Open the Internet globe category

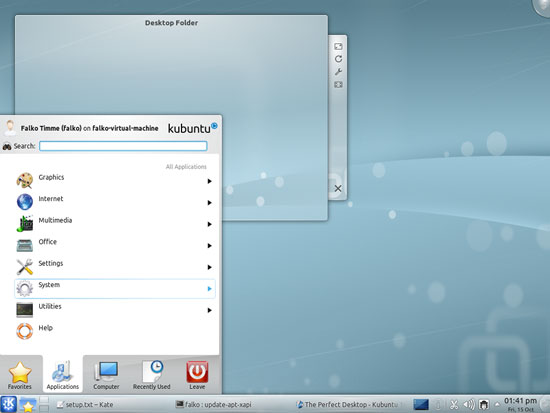[x=25, y=202]
